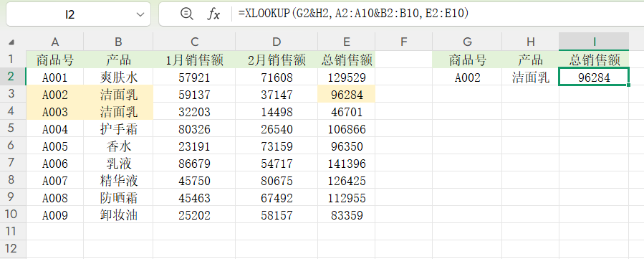
Task: Select column B header
Action: pyautogui.click(x=118, y=42)
